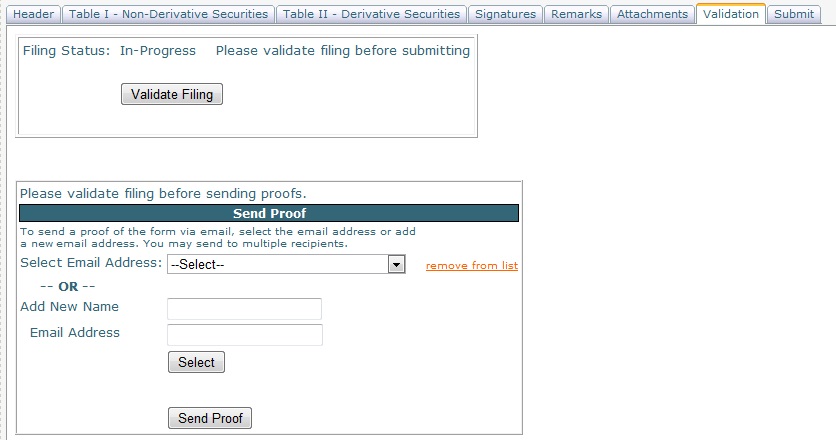Click the remove from list link

tap(472, 265)
